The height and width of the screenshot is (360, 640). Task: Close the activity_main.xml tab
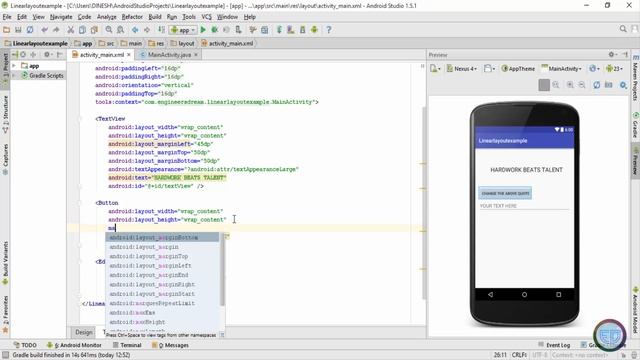click(x=129, y=55)
